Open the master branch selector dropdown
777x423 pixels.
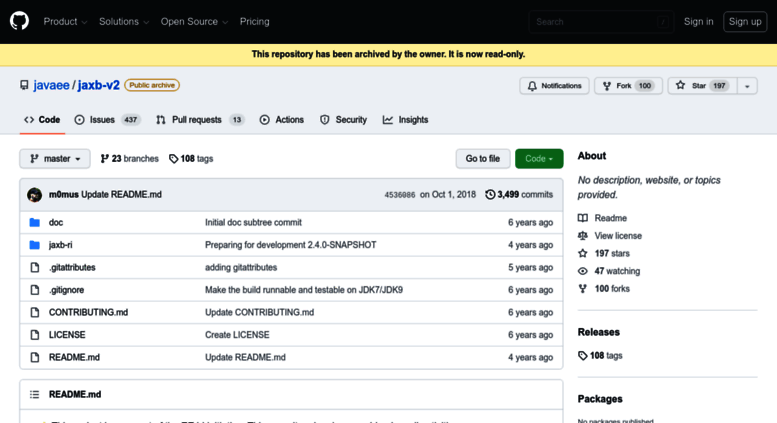[55, 159]
